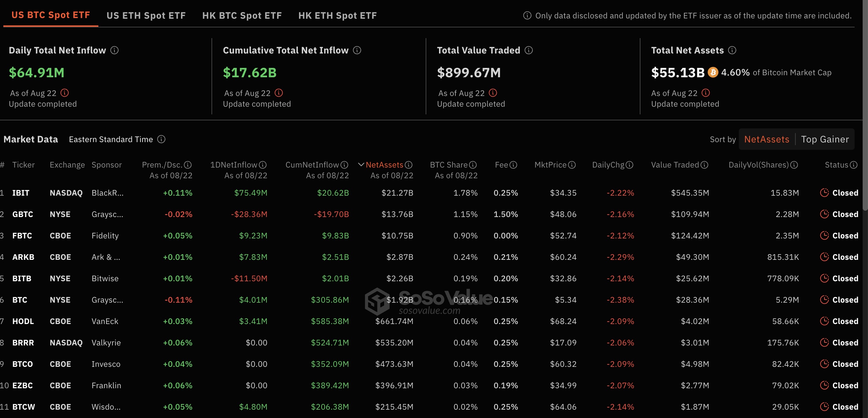Screen dimensions: 868x418
Task: Click info icon next to NetAssets column header
Action: 408,165
